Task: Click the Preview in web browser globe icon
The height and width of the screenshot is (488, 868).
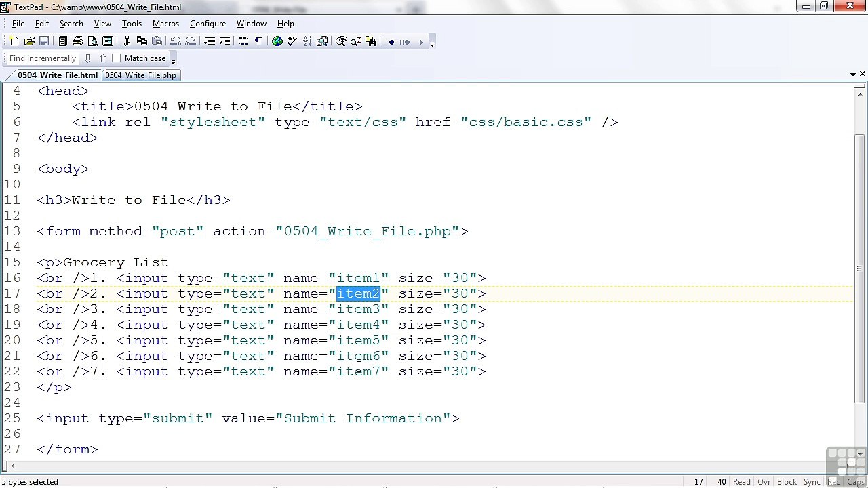Action: [x=277, y=41]
